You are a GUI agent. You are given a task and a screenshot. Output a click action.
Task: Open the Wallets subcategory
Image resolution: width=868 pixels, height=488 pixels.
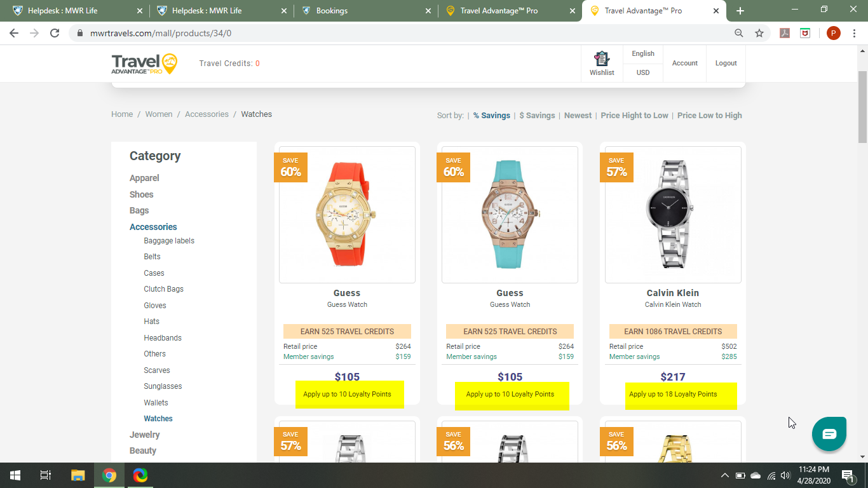click(156, 403)
